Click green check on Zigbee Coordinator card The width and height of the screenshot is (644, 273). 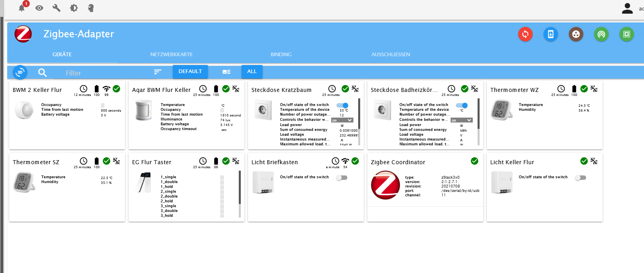click(x=475, y=161)
